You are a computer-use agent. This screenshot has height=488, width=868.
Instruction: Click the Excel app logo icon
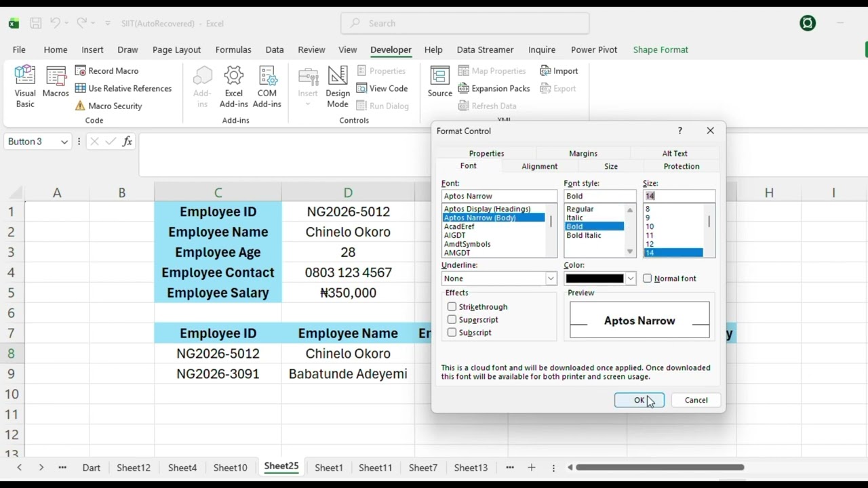click(x=14, y=24)
